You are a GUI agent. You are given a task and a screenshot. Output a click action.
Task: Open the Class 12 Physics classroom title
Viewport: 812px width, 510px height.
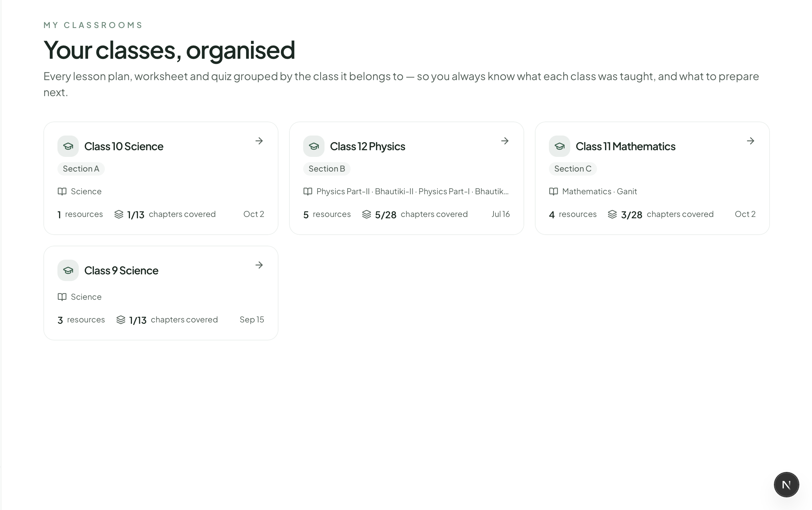tap(368, 146)
